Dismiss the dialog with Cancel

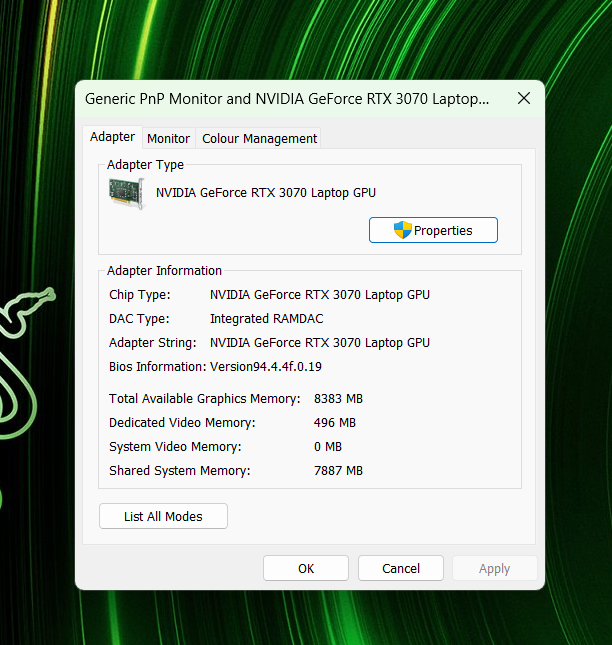point(401,568)
